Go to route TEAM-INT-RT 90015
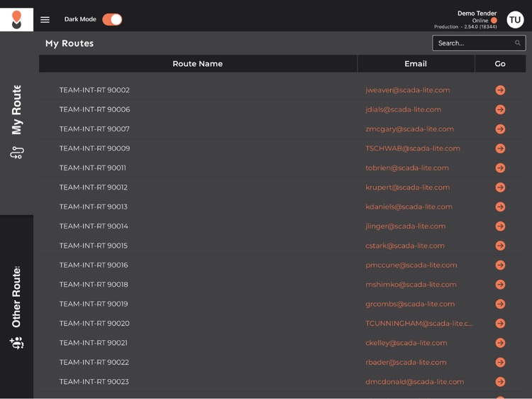The width and height of the screenshot is (532, 399). point(500,246)
